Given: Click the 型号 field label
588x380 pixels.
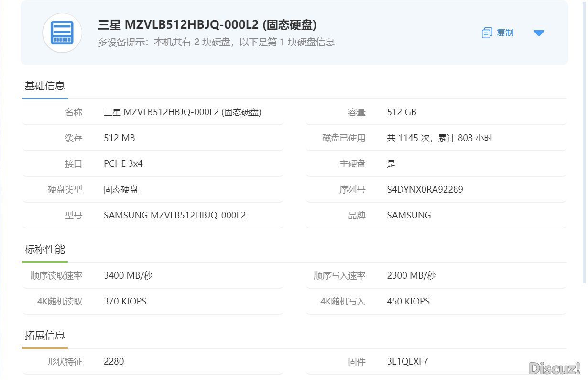Looking at the screenshot, I should pyautogui.click(x=74, y=216).
